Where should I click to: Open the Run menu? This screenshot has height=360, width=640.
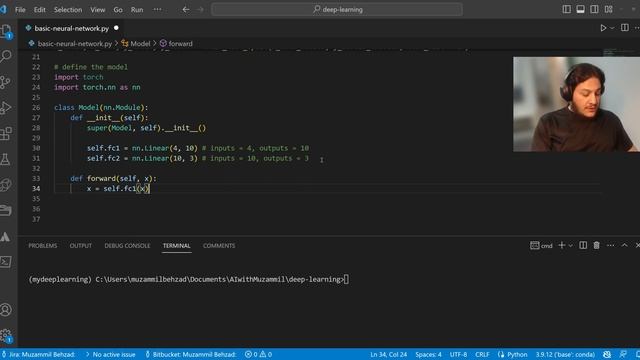click(x=137, y=9)
